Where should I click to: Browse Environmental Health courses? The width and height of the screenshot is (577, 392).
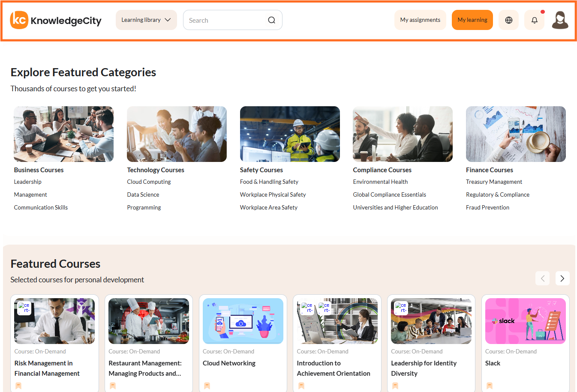point(380,182)
